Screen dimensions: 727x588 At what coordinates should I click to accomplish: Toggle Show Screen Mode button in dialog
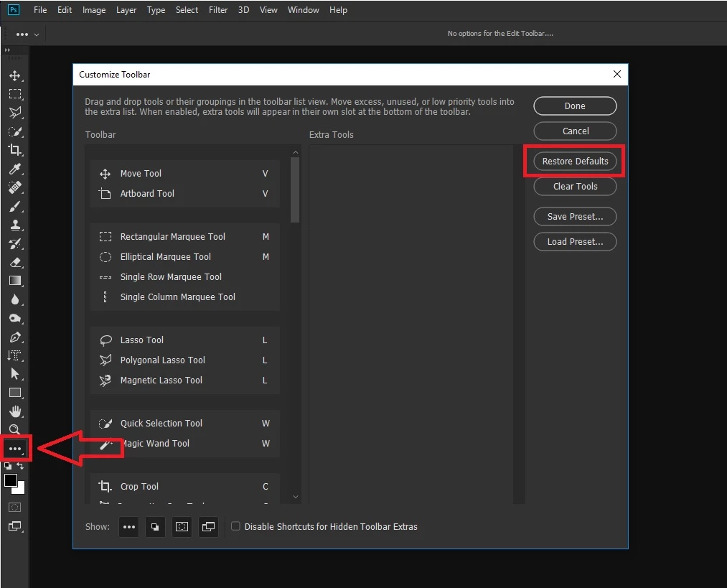pos(209,527)
